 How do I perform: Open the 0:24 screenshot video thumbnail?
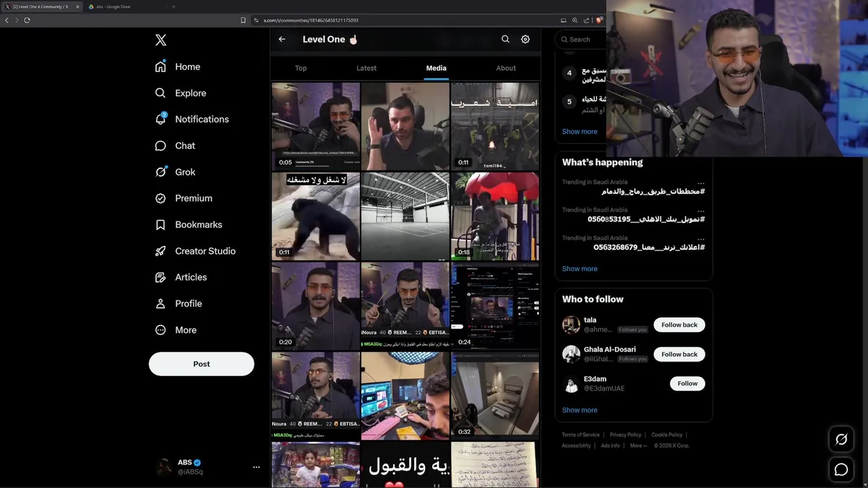(495, 306)
